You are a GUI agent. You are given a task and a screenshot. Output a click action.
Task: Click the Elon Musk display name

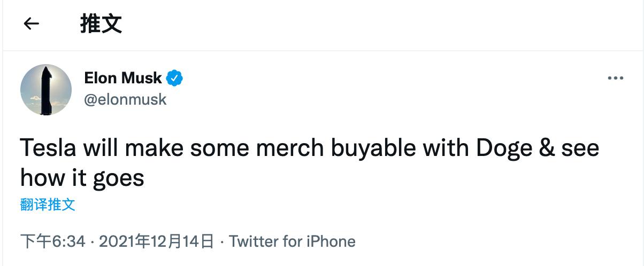[x=122, y=78]
